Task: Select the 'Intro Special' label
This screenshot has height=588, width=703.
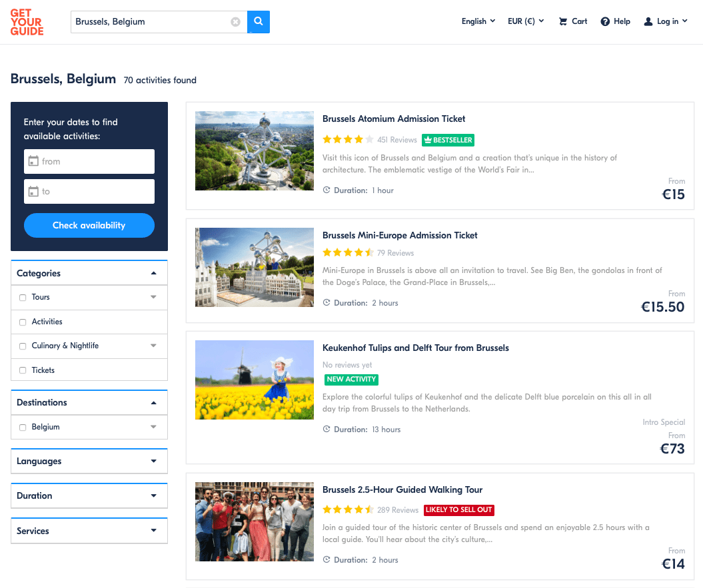Action: click(x=664, y=422)
